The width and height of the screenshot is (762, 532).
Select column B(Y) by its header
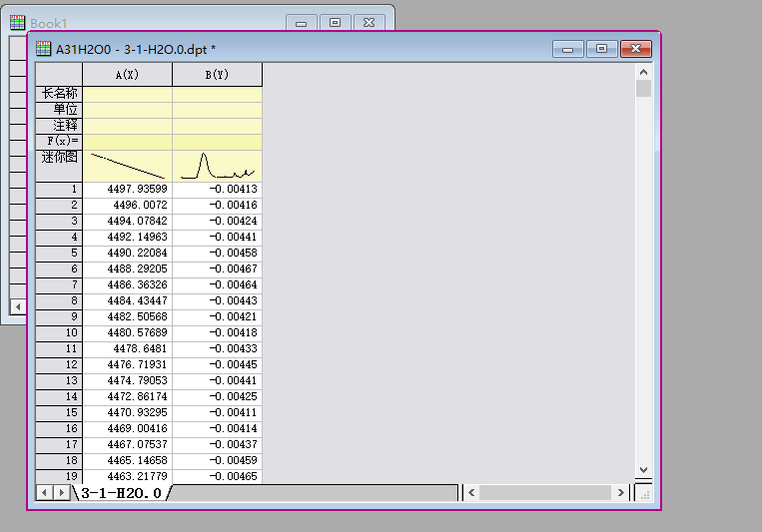point(217,75)
